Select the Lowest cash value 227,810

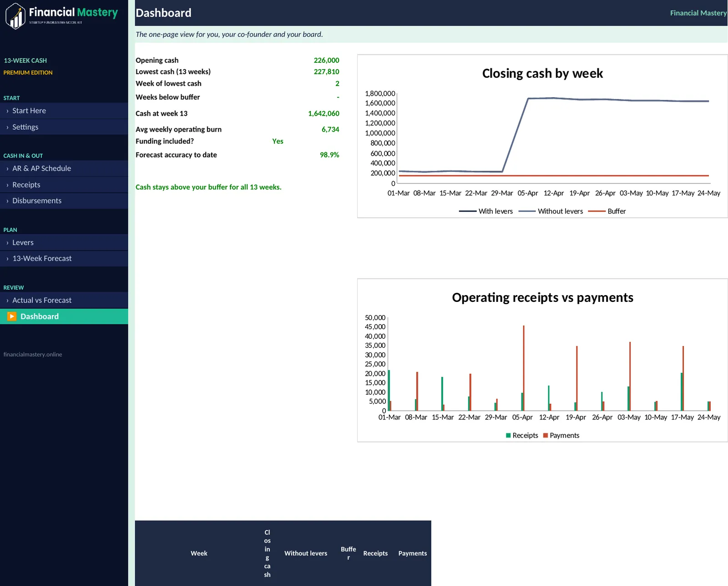pos(326,71)
